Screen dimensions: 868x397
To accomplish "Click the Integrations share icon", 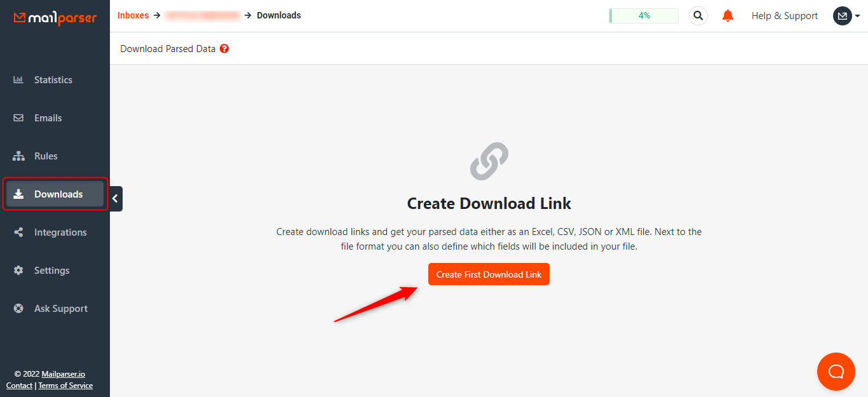I will [18, 232].
